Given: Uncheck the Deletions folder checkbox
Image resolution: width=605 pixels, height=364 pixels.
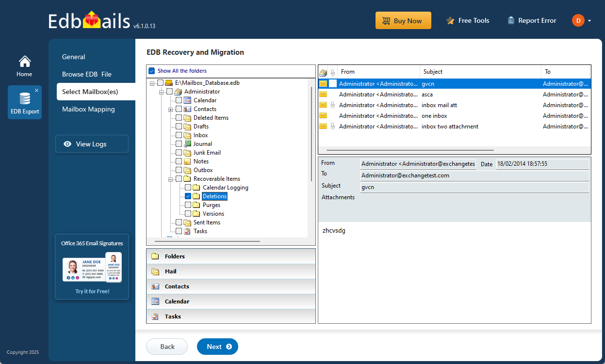Looking at the screenshot, I should point(188,196).
